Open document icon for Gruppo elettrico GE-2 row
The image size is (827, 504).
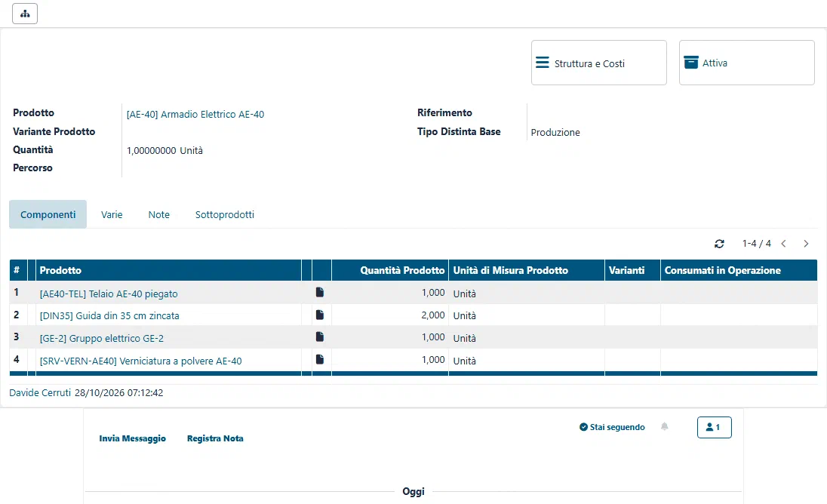coord(320,337)
